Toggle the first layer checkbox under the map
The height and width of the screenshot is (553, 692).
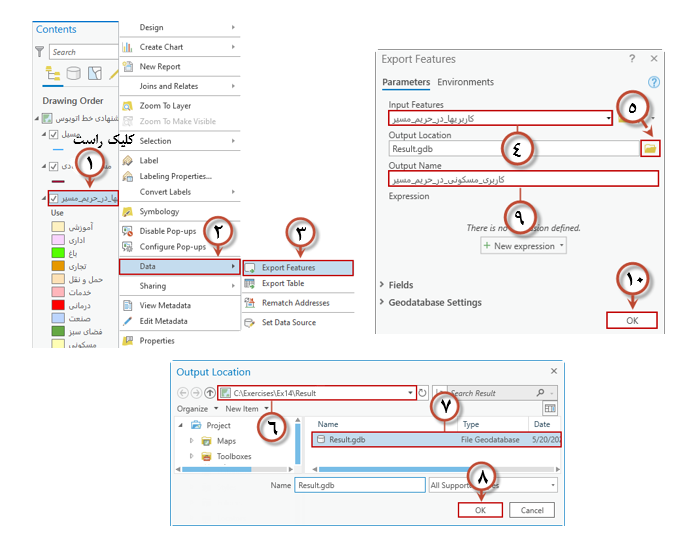pyautogui.click(x=54, y=134)
